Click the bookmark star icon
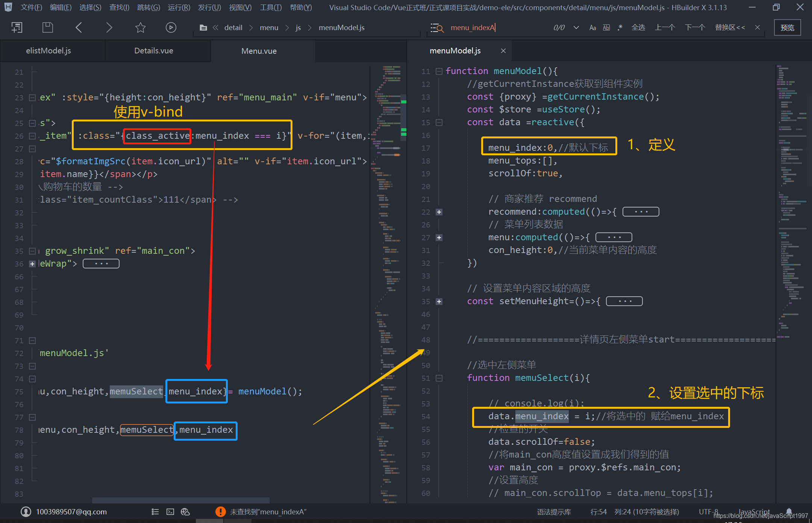The height and width of the screenshot is (523, 812). (x=140, y=27)
